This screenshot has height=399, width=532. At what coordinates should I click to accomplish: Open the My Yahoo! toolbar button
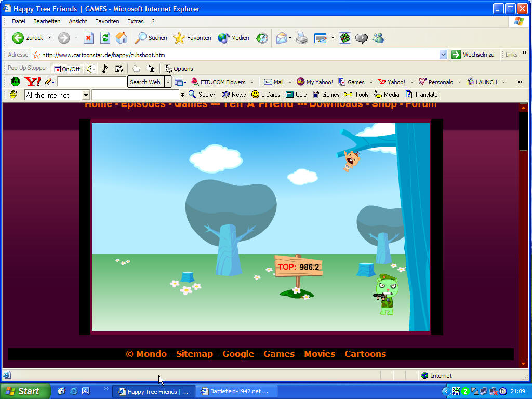[315, 82]
